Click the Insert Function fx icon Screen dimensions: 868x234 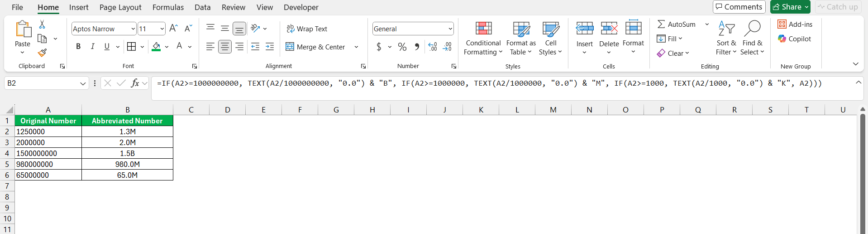[135, 83]
